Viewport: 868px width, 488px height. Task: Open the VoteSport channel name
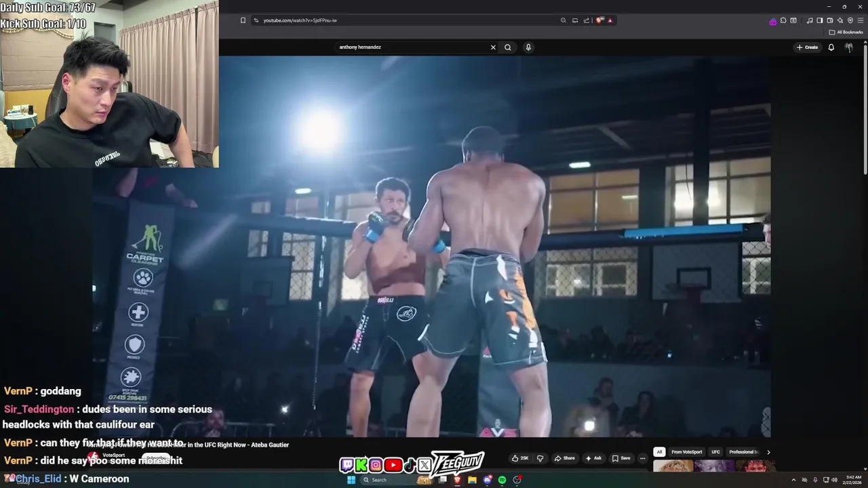coord(113,455)
